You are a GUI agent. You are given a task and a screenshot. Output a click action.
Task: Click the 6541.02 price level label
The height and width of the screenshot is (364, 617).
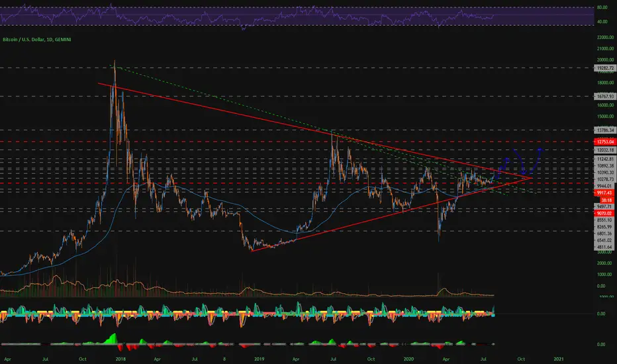click(605, 240)
